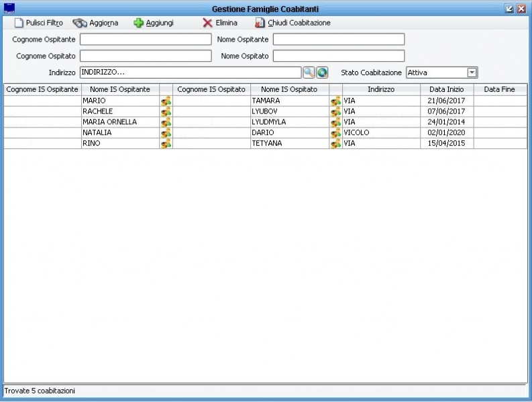The height and width of the screenshot is (402, 532).
Task: Delete selection using Elimina
Action: tap(220, 23)
